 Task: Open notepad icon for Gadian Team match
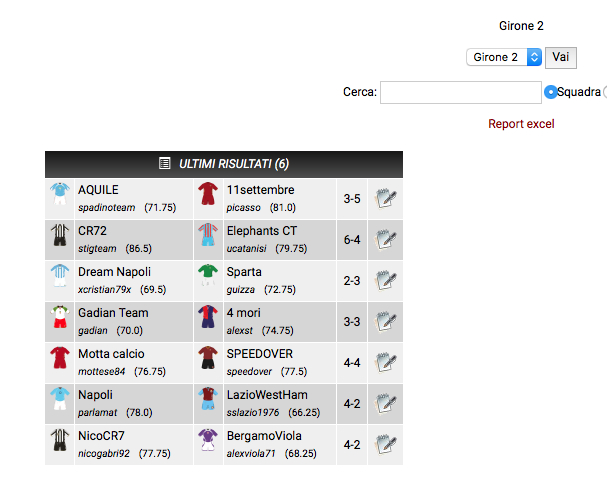click(x=384, y=321)
